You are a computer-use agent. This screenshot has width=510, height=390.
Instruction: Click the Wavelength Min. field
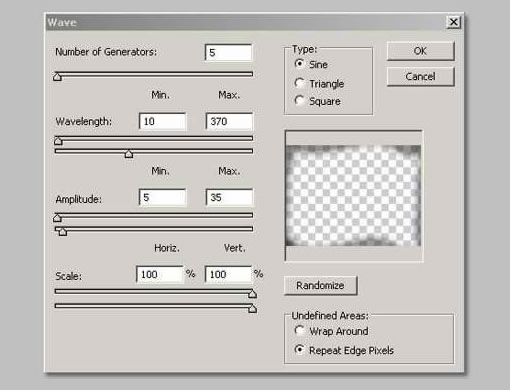(x=163, y=121)
